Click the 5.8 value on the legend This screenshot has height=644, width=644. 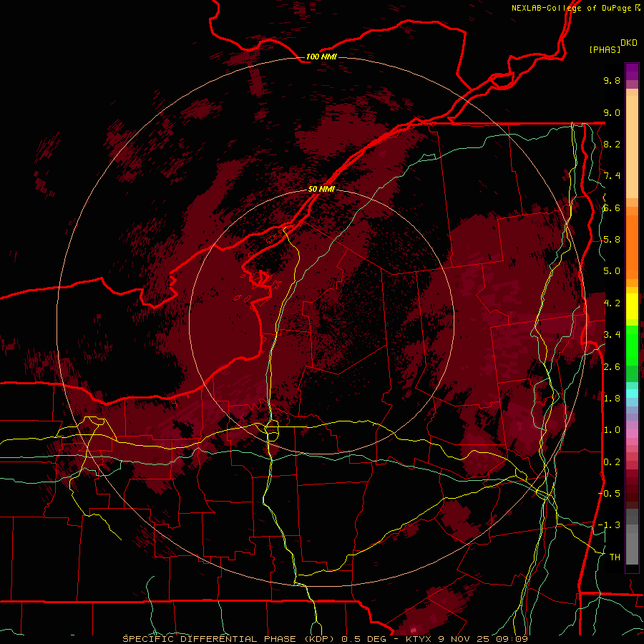pos(612,240)
